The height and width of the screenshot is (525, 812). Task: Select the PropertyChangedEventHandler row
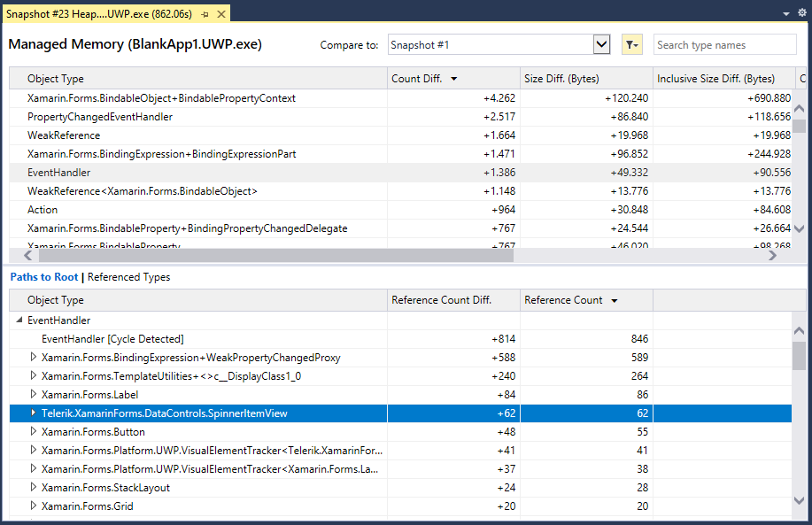pyautogui.click(x=400, y=117)
